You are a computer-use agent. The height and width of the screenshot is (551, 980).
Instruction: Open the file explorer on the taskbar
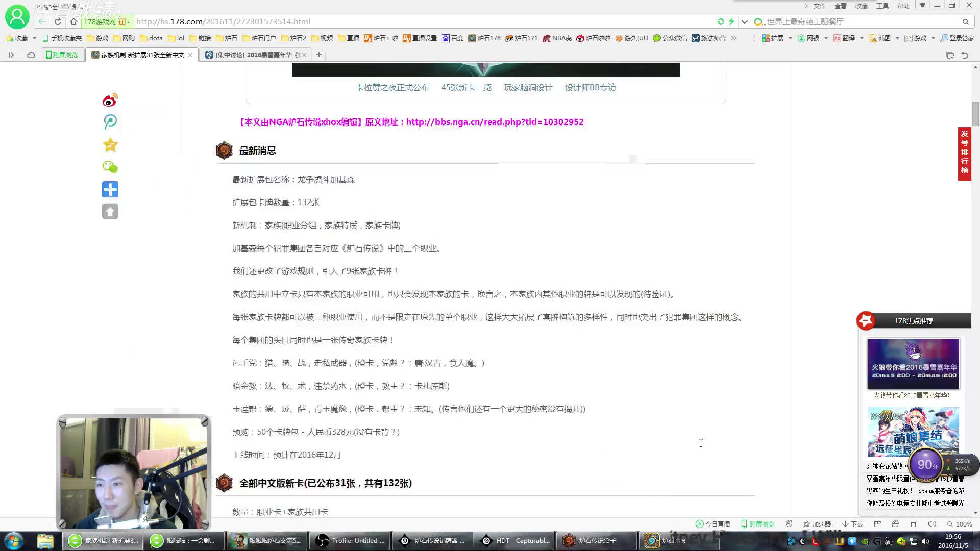(45, 540)
